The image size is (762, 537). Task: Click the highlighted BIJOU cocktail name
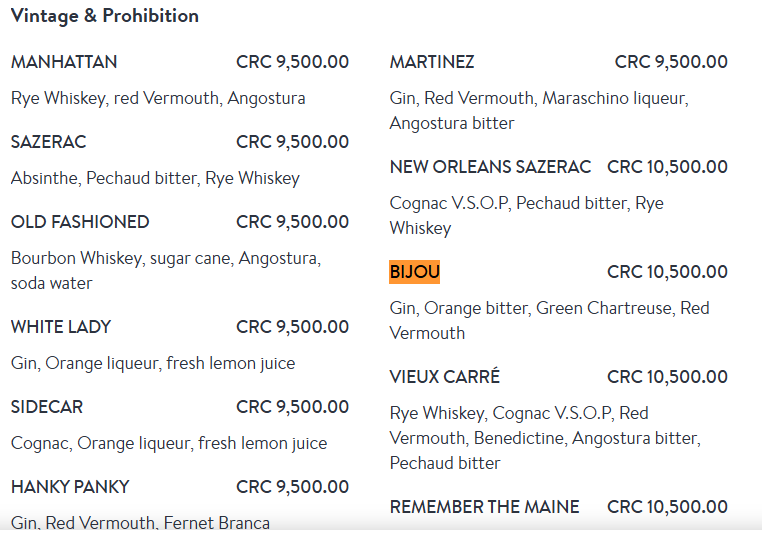[414, 272]
